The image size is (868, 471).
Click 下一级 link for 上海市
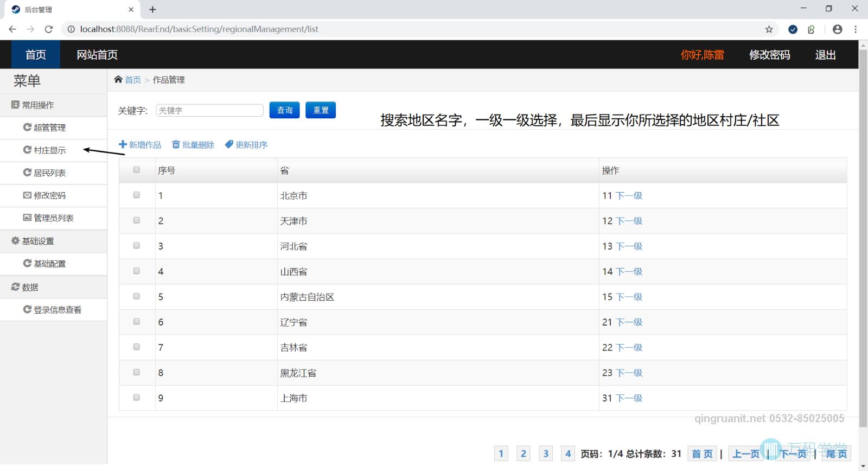coord(629,398)
